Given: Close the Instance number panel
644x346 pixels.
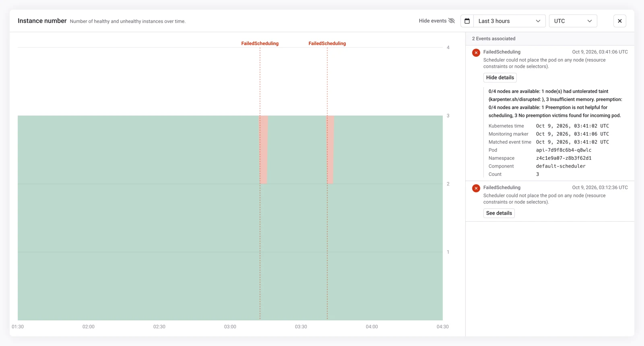Looking at the screenshot, I should [x=620, y=21].
